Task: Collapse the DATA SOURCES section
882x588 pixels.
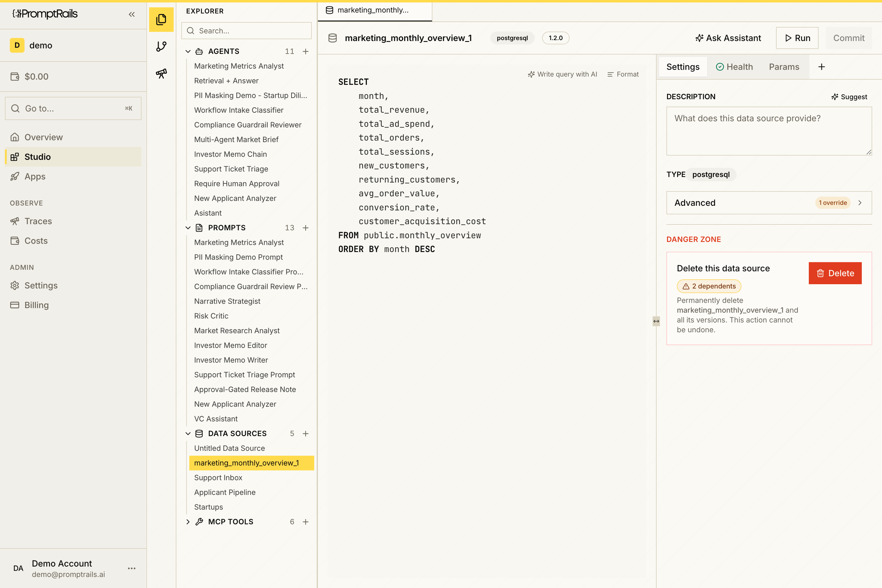Action: click(x=188, y=434)
